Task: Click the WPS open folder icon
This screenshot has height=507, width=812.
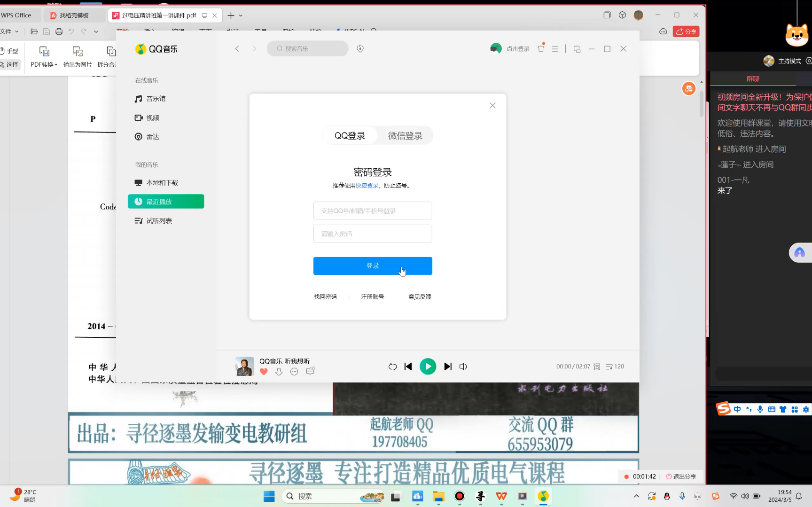Action: pos(34,31)
